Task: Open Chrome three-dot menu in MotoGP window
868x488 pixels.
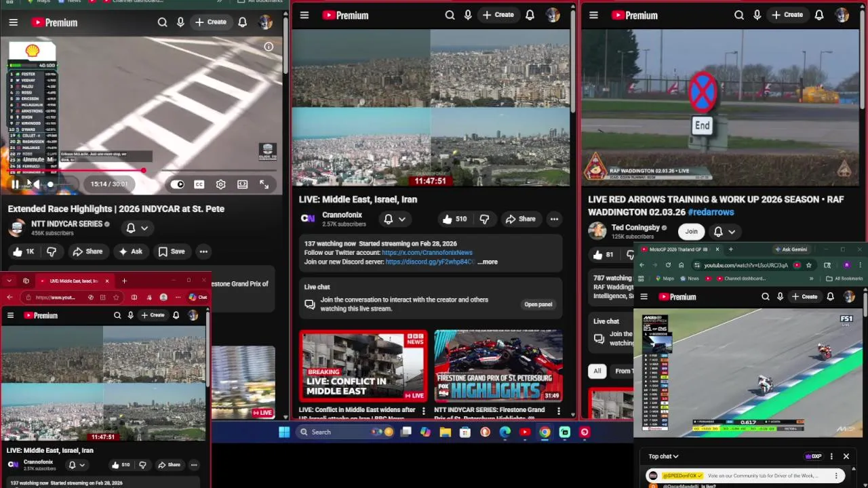Action: coord(860,265)
